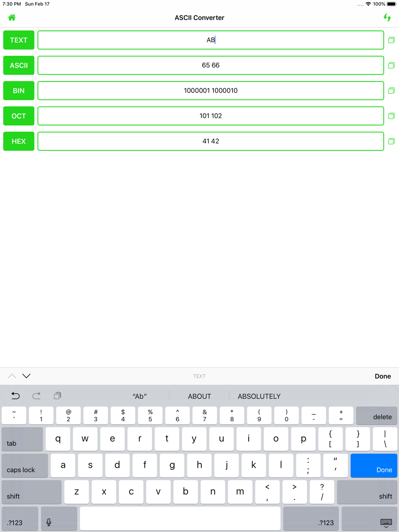Click the green OCT label button
This screenshot has height=532, width=399.
(19, 116)
